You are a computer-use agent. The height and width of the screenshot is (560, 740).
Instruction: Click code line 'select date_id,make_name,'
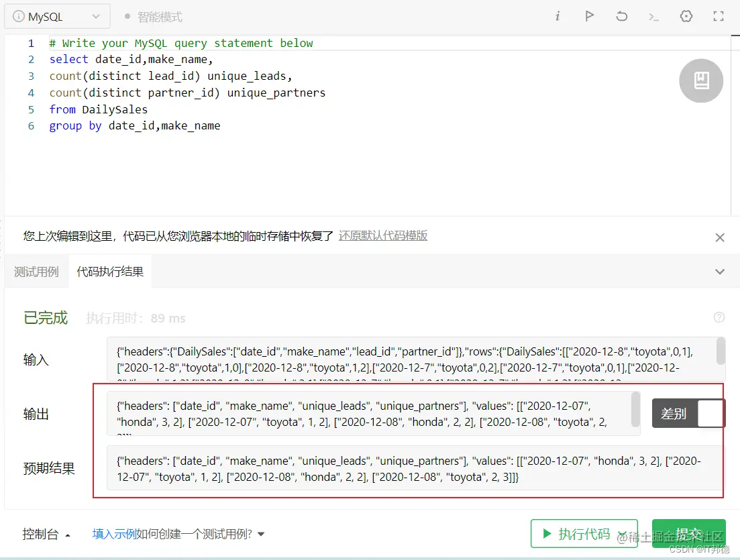pos(131,60)
